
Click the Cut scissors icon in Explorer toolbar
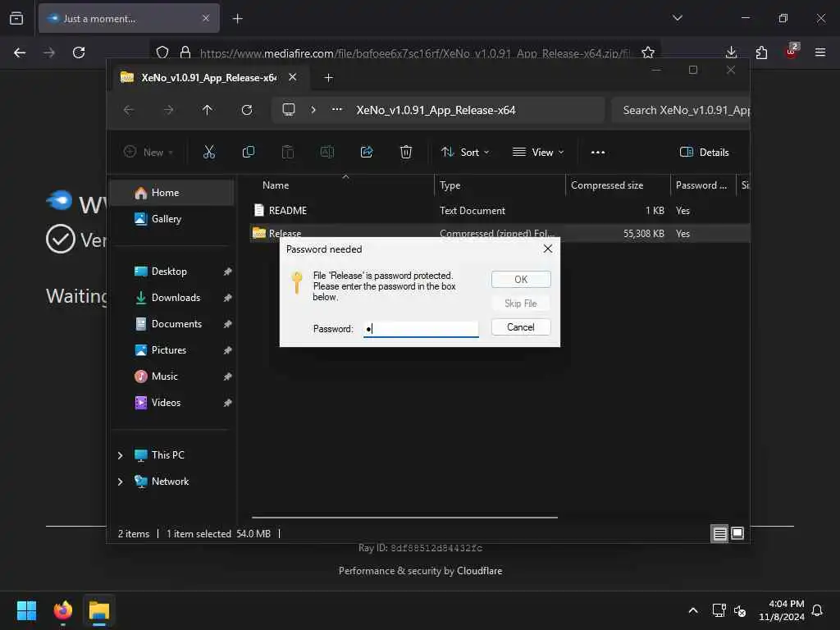[209, 152]
